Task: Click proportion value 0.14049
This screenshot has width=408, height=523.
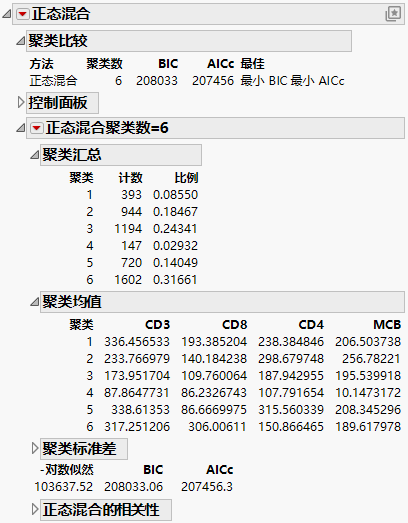Action: coord(175,263)
